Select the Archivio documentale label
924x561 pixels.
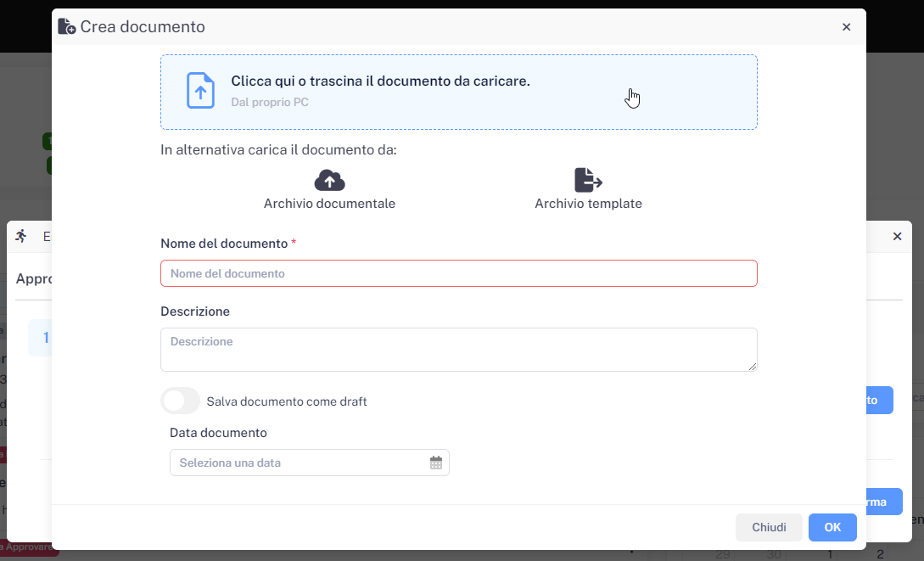(329, 204)
